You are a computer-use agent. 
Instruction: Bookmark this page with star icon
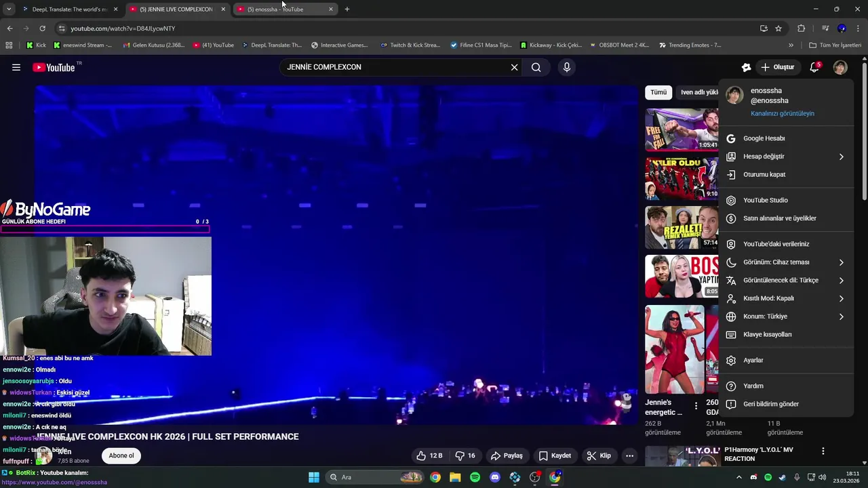(778, 28)
